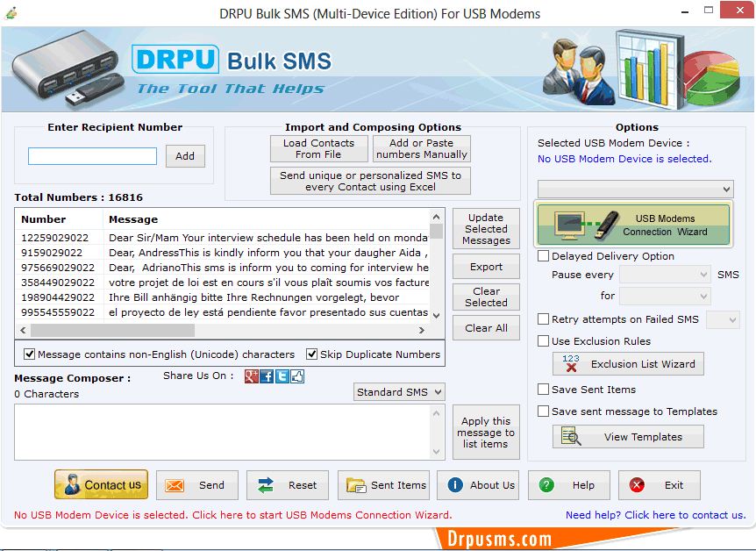
Task: Open the 'for' duration dropdown
Action: coord(665,296)
